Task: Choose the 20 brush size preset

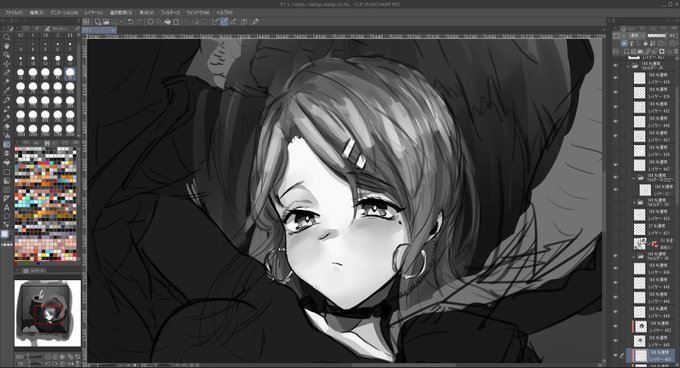Action: pyautogui.click(x=20, y=74)
